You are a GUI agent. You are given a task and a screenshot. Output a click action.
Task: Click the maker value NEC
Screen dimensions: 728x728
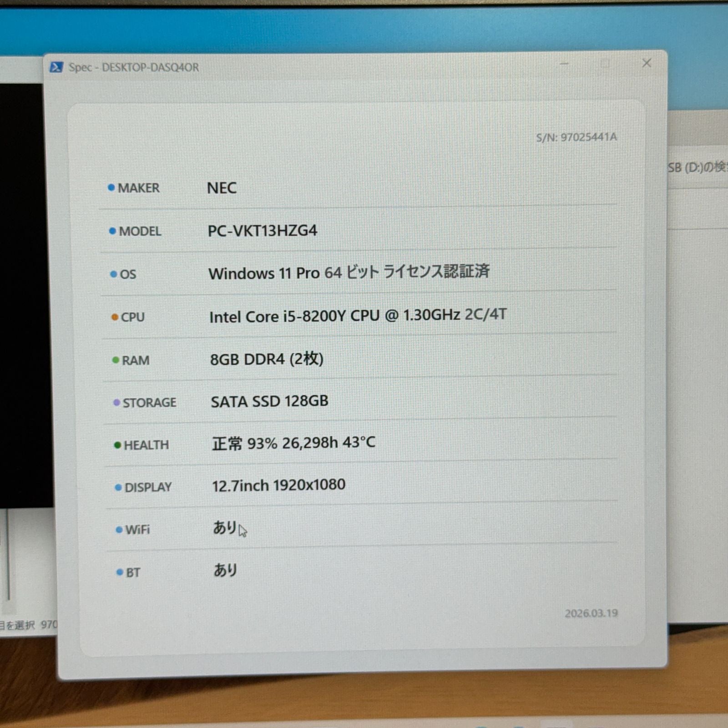tap(222, 188)
